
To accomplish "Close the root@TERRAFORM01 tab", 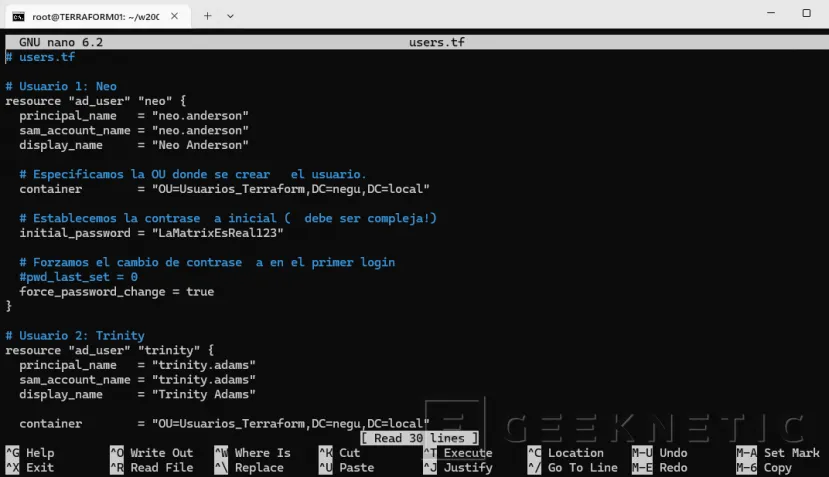I will pyautogui.click(x=174, y=16).
